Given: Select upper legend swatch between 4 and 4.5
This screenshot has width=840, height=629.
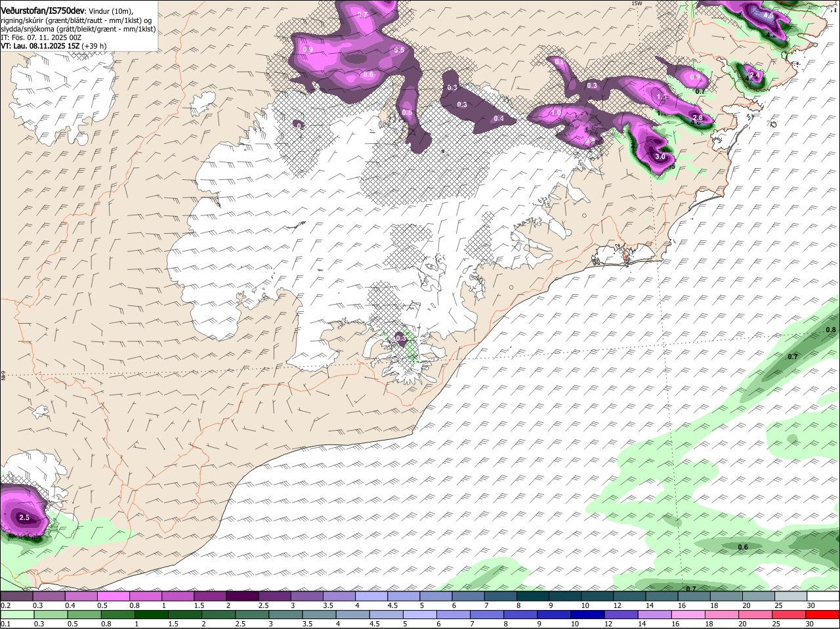Looking at the screenshot, I should click(x=370, y=596).
